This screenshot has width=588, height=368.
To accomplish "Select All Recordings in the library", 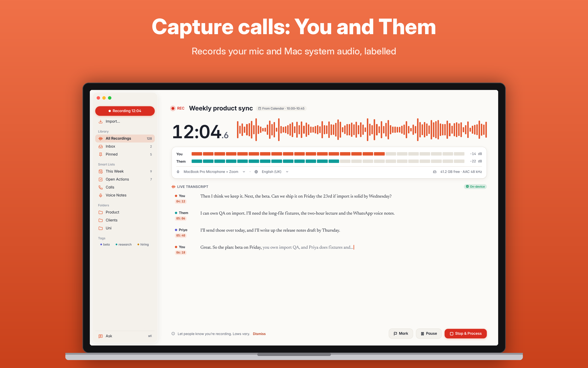I will (125, 138).
